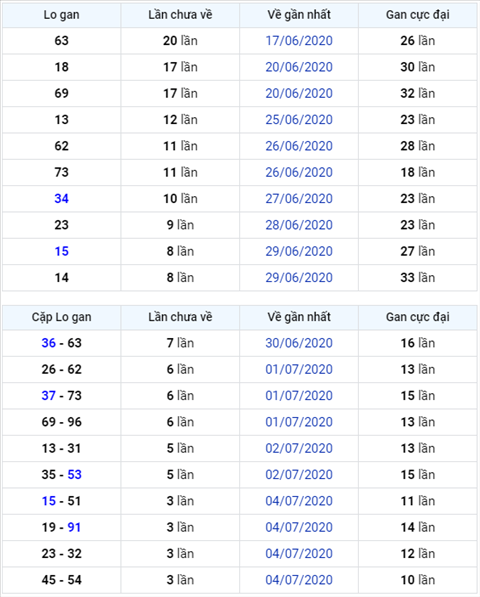Select the Lo gan number 63 cell
Screen dimensions: 480x597
click(62, 41)
